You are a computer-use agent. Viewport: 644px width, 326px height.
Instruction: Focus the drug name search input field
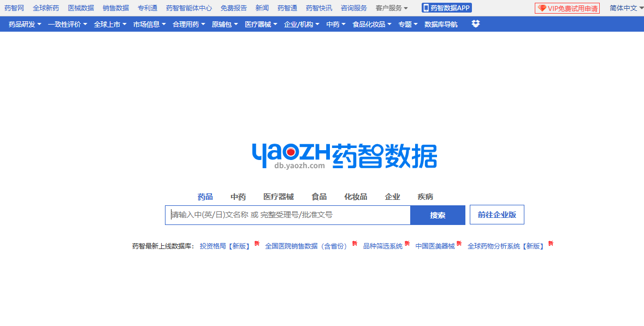point(288,215)
